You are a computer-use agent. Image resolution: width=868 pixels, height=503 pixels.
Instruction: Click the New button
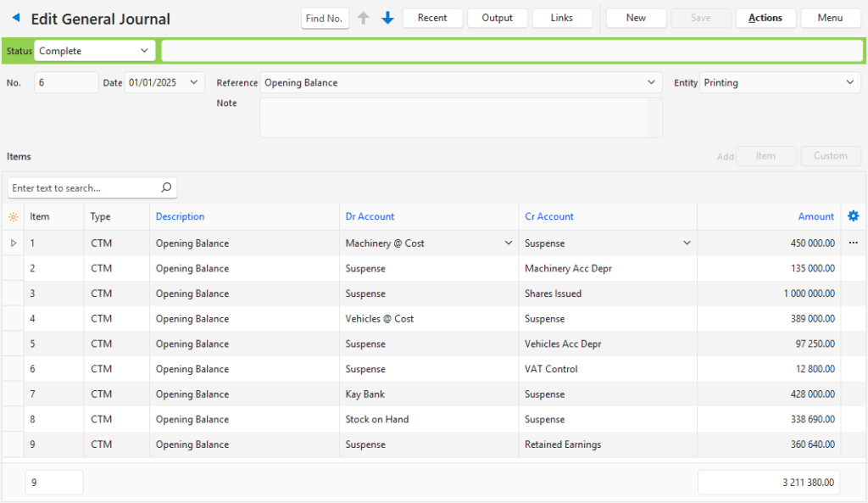click(636, 18)
